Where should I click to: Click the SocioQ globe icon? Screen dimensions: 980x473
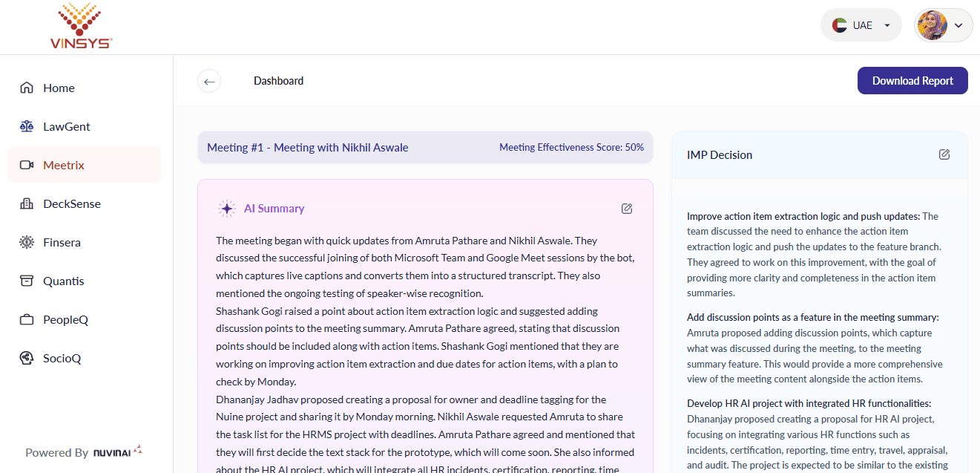[x=27, y=358]
